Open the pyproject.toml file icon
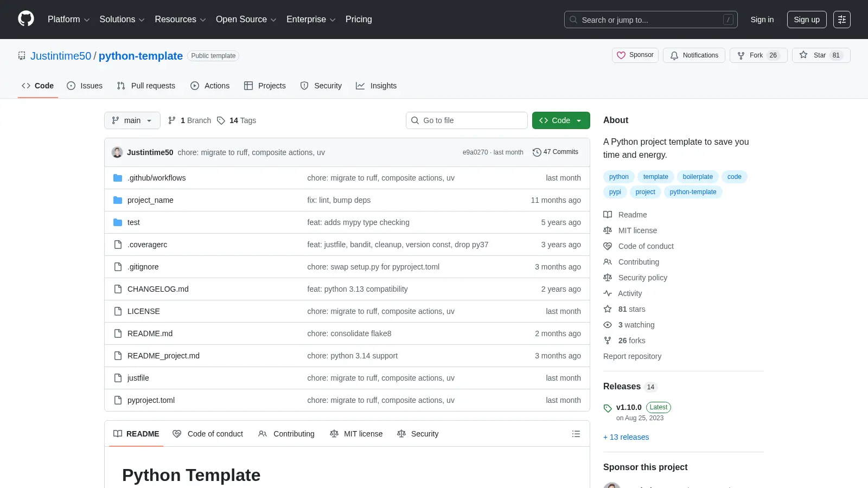The image size is (868, 488). click(118, 400)
